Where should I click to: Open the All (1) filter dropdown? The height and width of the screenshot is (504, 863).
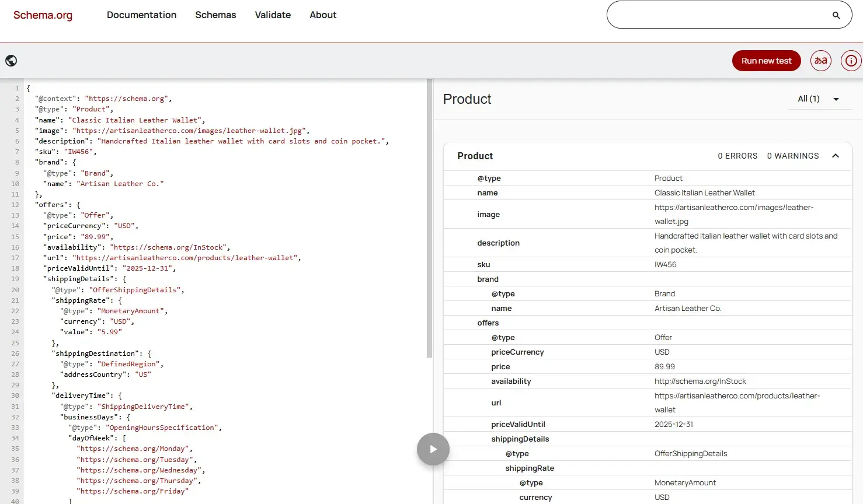(818, 99)
